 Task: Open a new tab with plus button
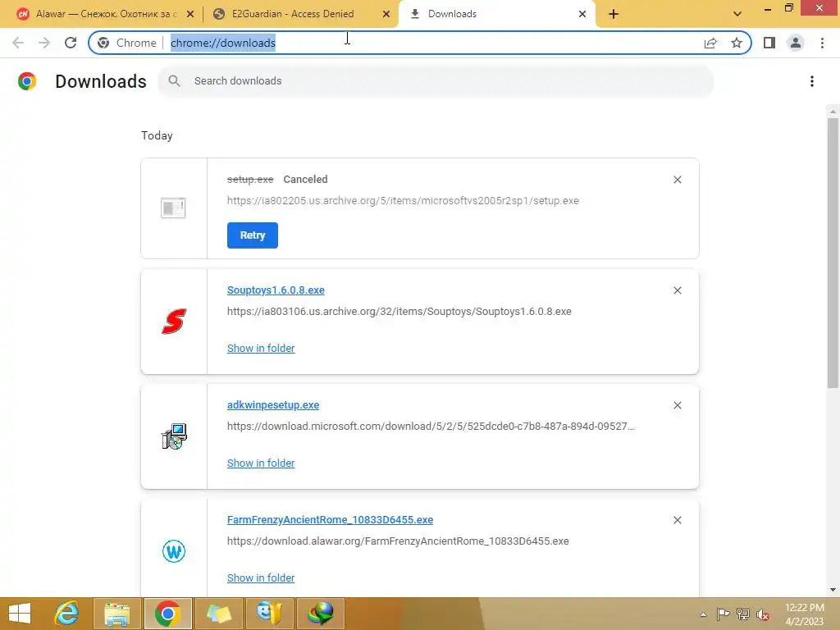coord(614,14)
